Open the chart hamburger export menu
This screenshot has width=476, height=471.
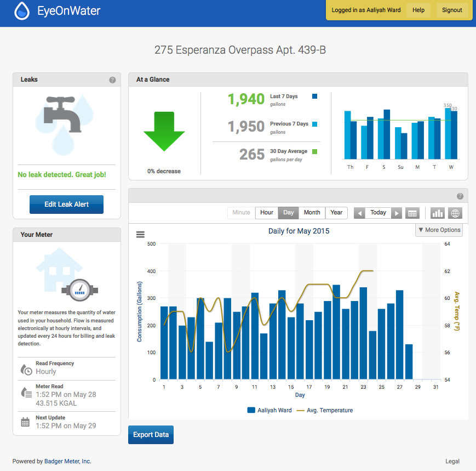tap(140, 234)
